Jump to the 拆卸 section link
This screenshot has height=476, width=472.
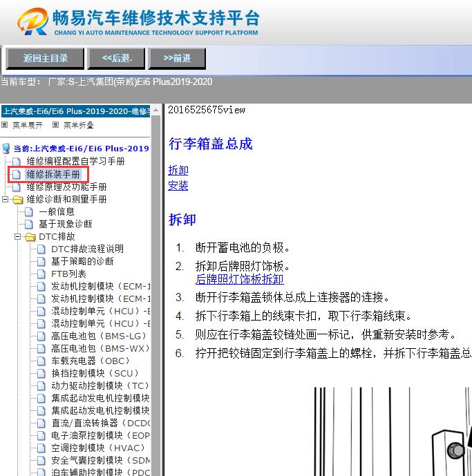[x=178, y=171]
